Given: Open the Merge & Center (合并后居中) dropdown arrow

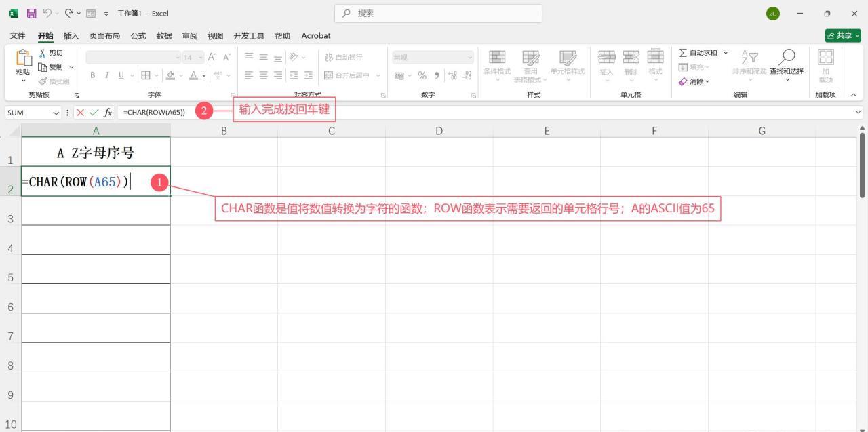Looking at the screenshot, I should (x=378, y=75).
